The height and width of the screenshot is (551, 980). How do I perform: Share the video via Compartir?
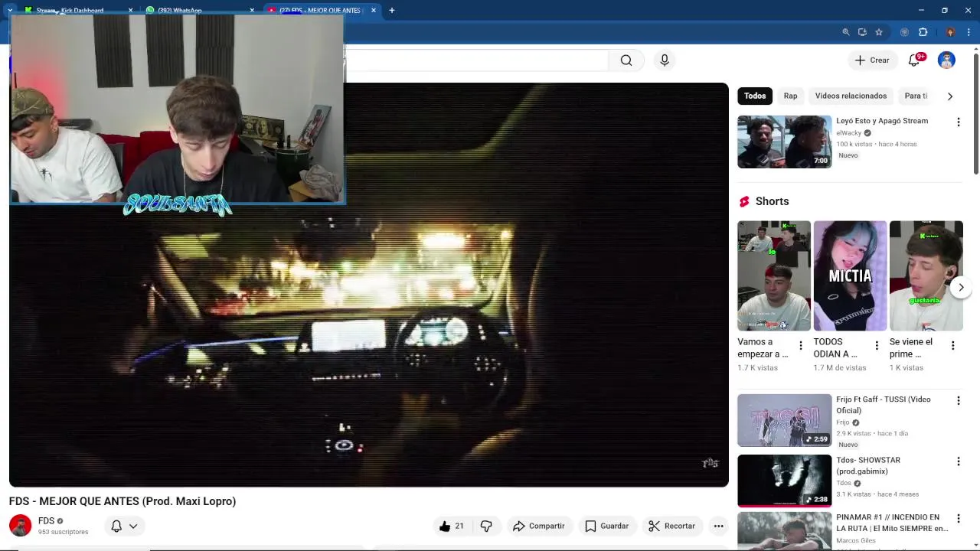pos(538,526)
